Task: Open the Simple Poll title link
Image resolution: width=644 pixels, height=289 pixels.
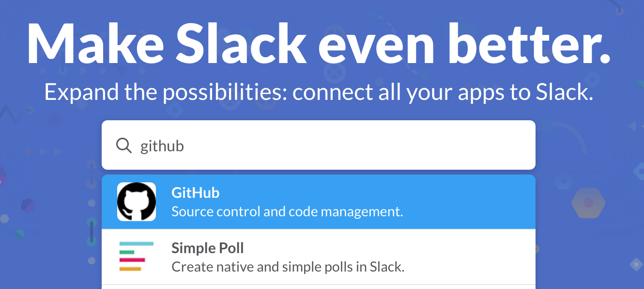Action: [207, 248]
